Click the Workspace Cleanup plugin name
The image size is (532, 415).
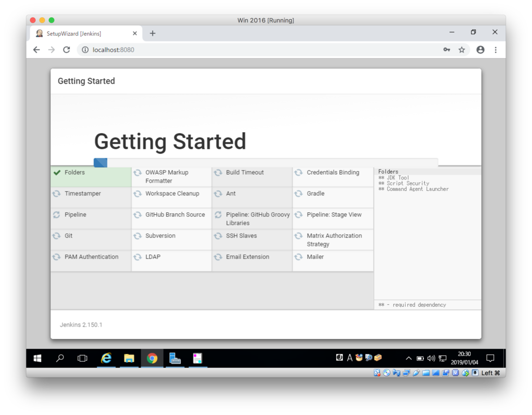[x=172, y=193]
